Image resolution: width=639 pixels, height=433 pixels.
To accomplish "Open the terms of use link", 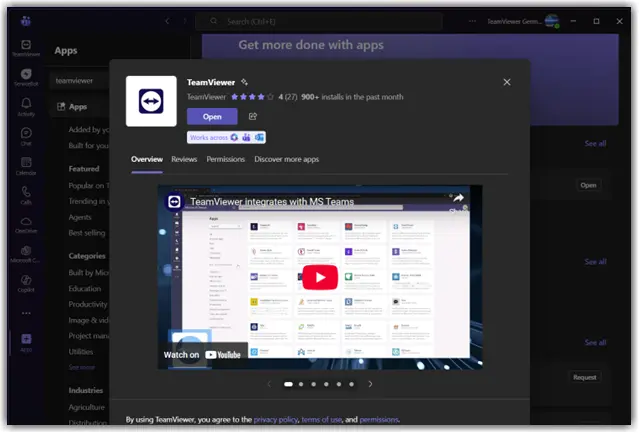I will click(x=322, y=419).
